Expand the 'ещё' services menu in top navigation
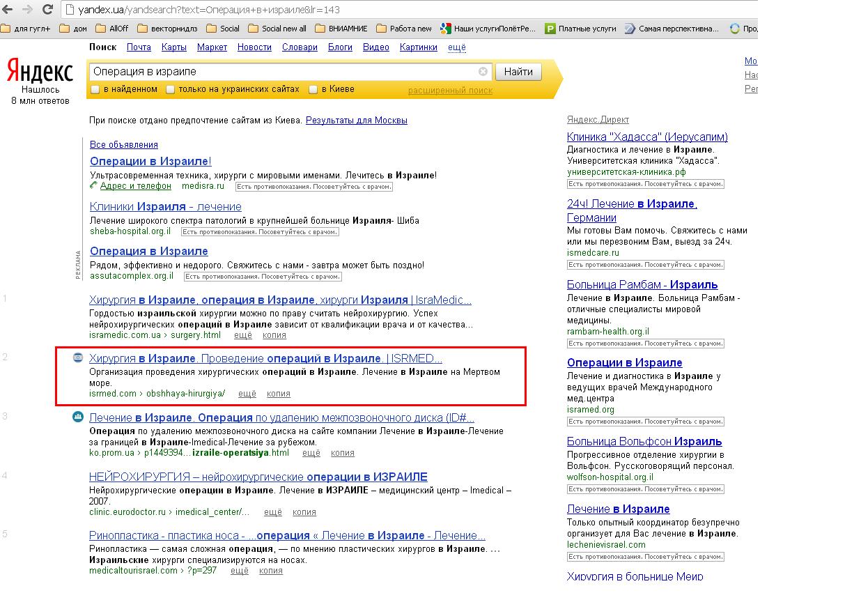The image size is (861, 616). (x=456, y=47)
